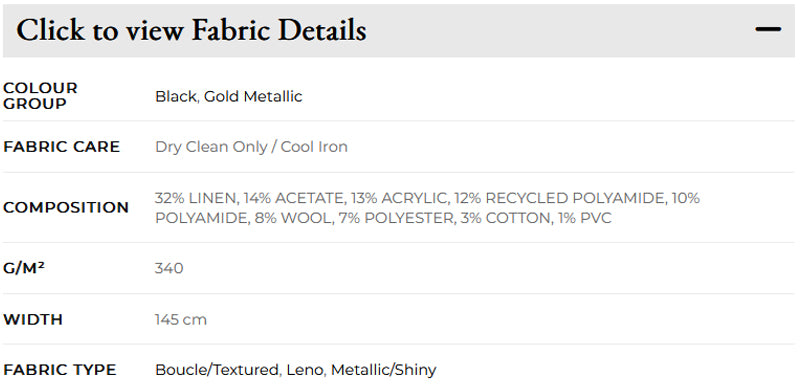Click the WIDTH label
Viewport: 802px width, 387px height.
(33, 320)
